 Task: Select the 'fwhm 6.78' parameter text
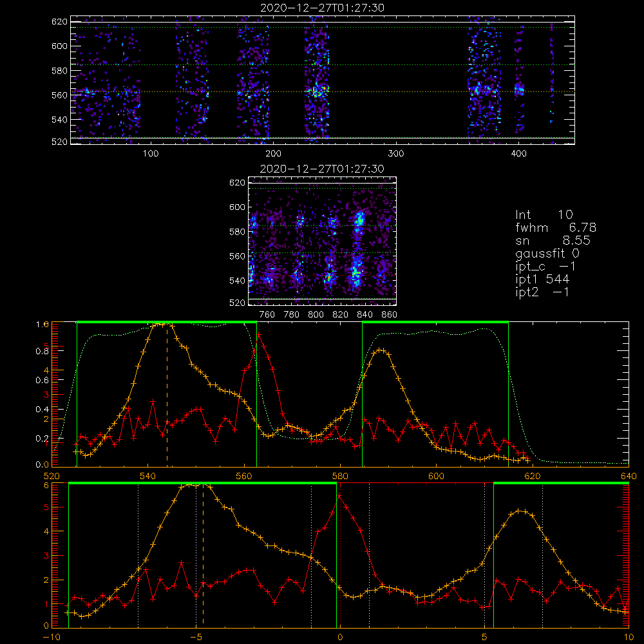(556, 227)
